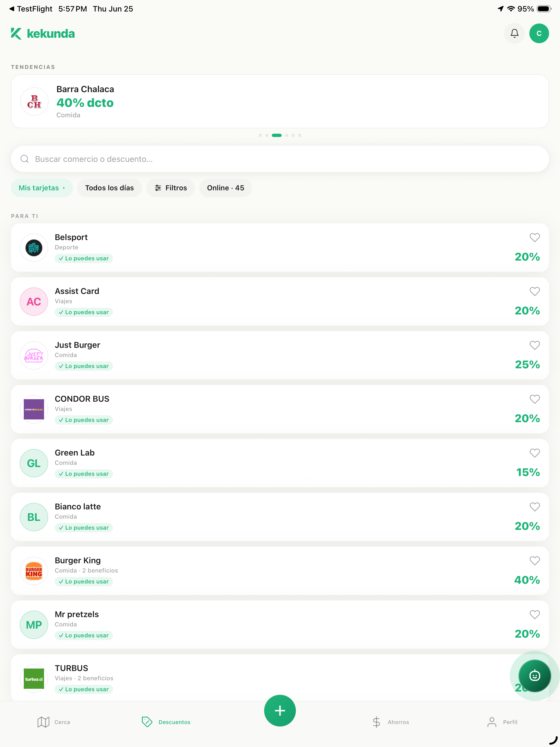Favorite Belsport with the heart
560x747 pixels.
click(534, 237)
